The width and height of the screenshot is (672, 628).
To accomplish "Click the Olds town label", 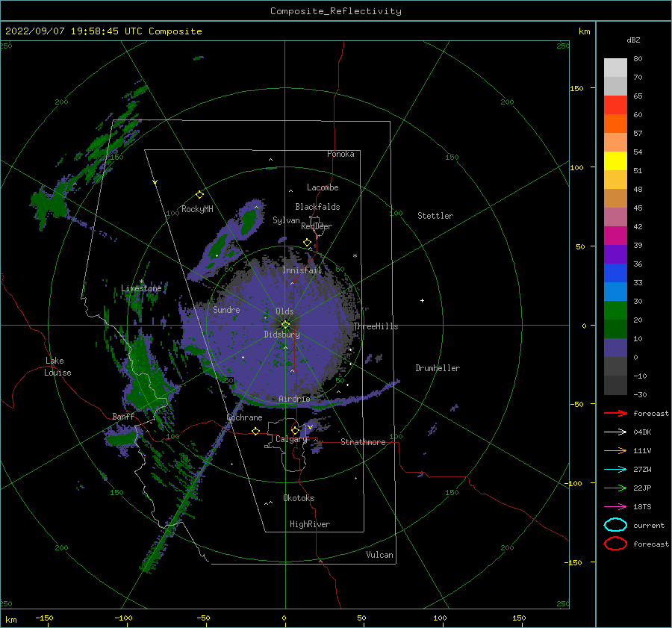I will pos(284,311).
